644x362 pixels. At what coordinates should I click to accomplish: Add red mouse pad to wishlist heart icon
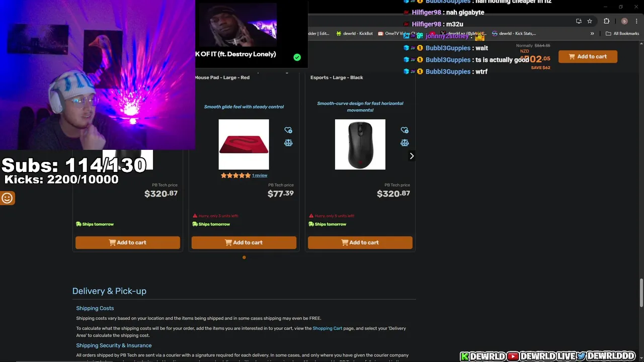point(288,130)
